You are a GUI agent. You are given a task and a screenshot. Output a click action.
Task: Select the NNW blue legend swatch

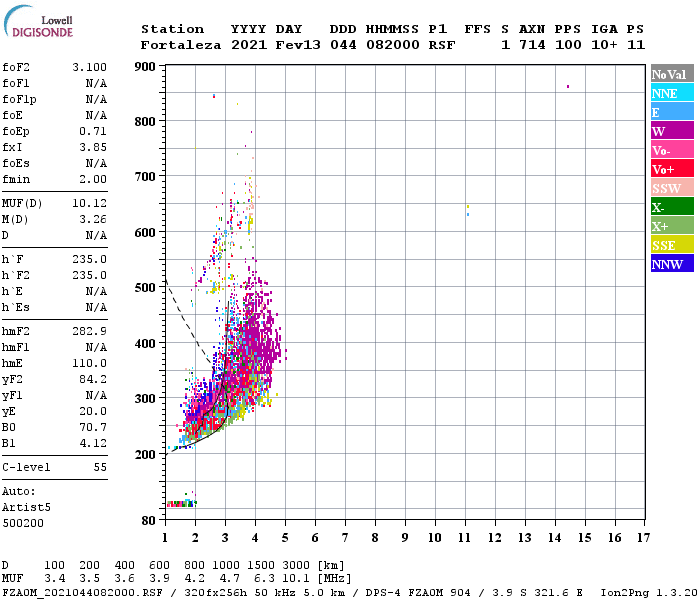pos(672,263)
